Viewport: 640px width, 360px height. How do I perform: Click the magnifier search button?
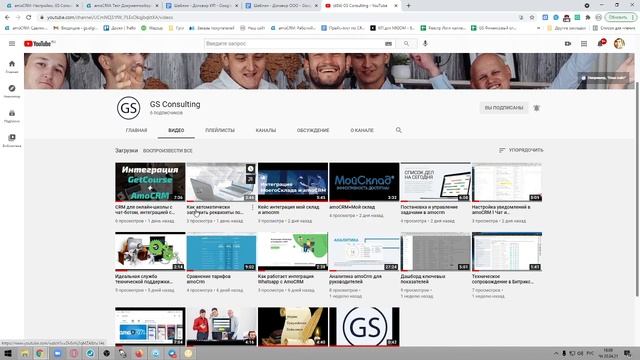(406, 44)
